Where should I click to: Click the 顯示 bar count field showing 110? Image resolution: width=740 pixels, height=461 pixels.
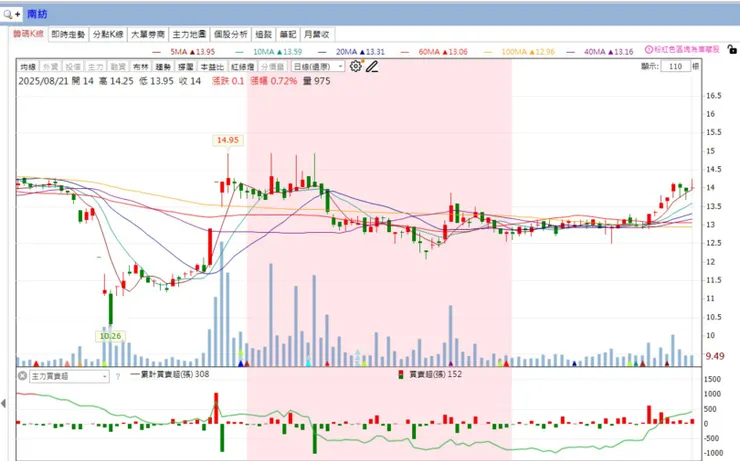point(675,66)
